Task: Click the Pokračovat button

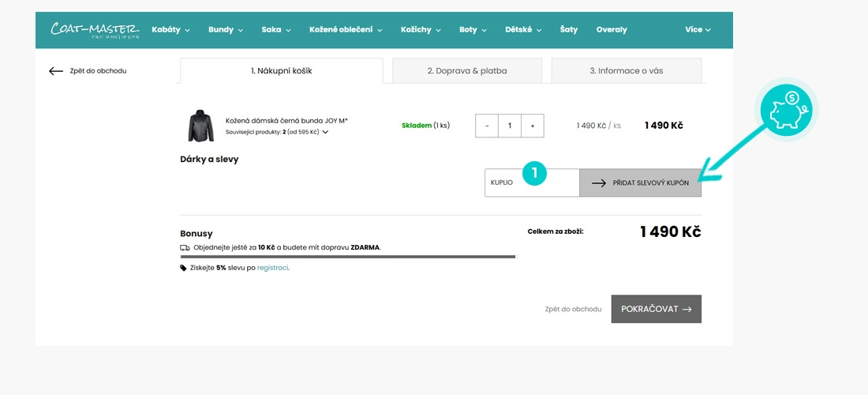Action: click(x=656, y=309)
